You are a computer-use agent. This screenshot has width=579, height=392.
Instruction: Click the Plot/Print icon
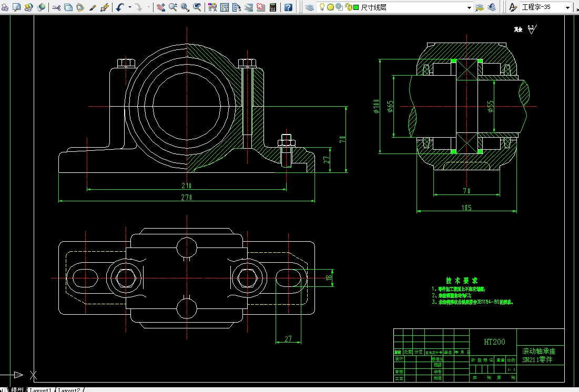coord(6,7)
